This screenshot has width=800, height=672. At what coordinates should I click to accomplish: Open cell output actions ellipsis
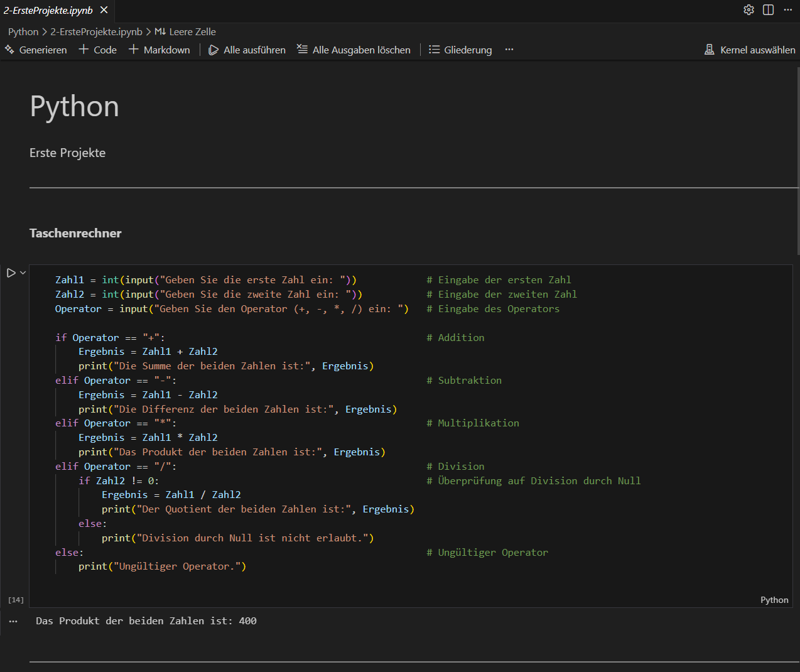point(13,621)
